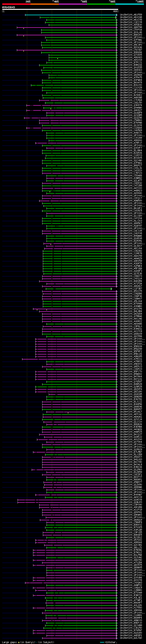This screenshot has height=644, width=146.
Task: Open hit UniRef100_A8JCV8
Action: pyautogui.click(x=131, y=20)
